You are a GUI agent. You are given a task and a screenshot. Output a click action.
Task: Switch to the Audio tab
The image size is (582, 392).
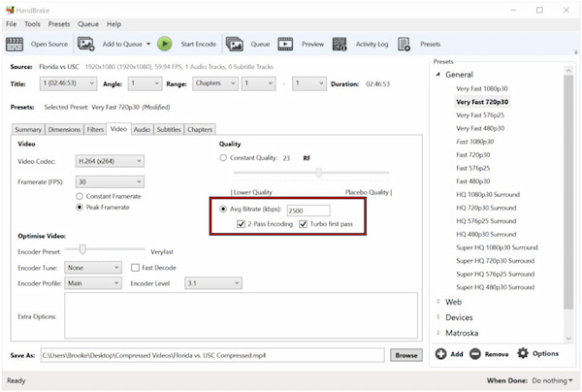click(x=142, y=129)
